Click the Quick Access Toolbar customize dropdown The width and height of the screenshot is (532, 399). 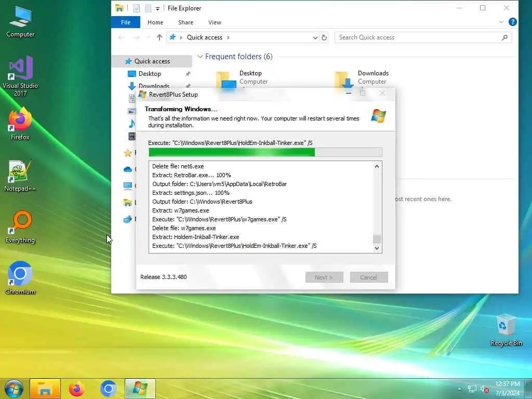[157, 8]
